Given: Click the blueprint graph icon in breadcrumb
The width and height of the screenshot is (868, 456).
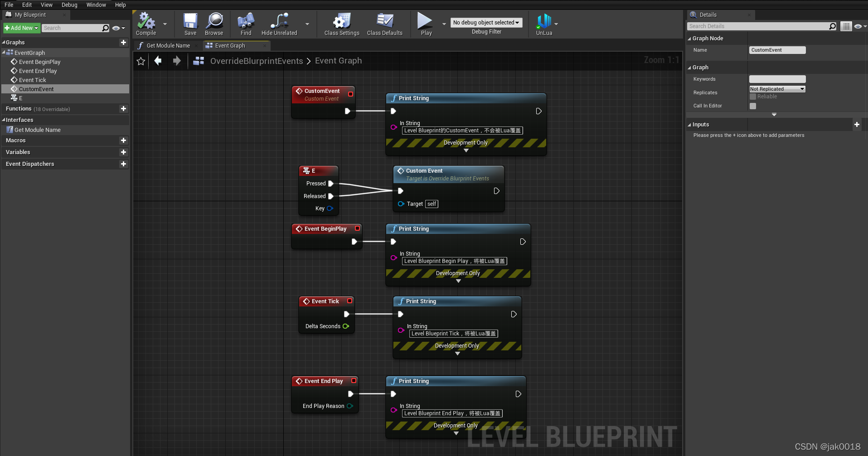Looking at the screenshot, I should coord(199,61).
